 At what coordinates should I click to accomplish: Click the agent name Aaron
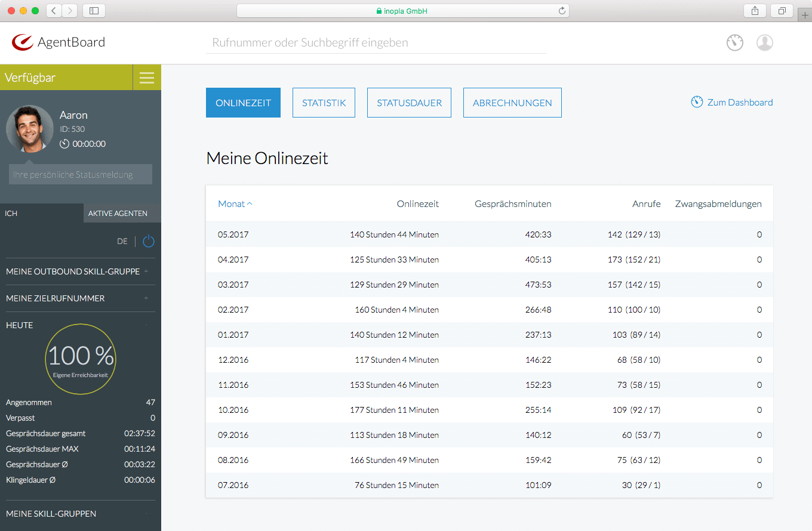coord(73,115)
